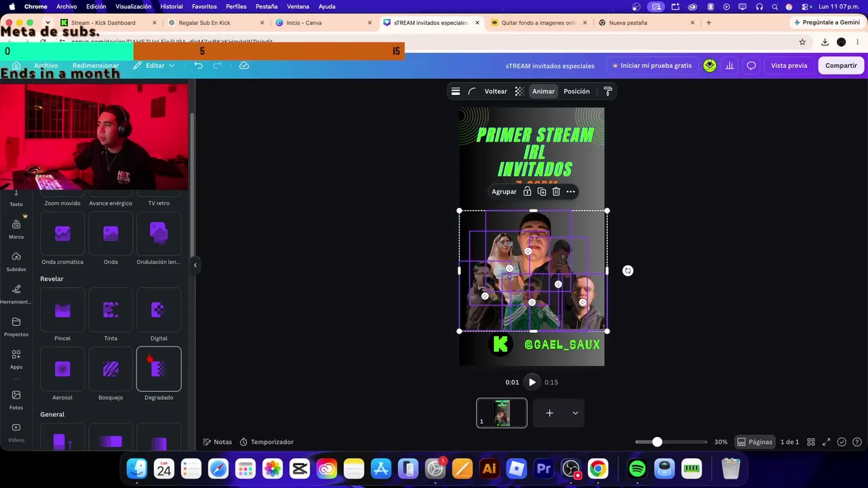The image size is (868, 488).
Task: Switch to the Inicio - Canva tab
Action: coord(324,22)
